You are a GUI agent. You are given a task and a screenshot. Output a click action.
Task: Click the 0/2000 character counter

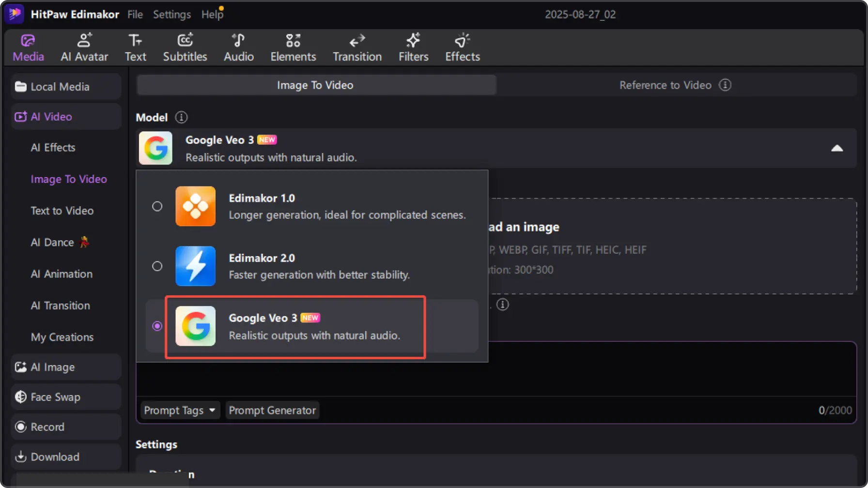pyautogui.click(x=835, y=410)
